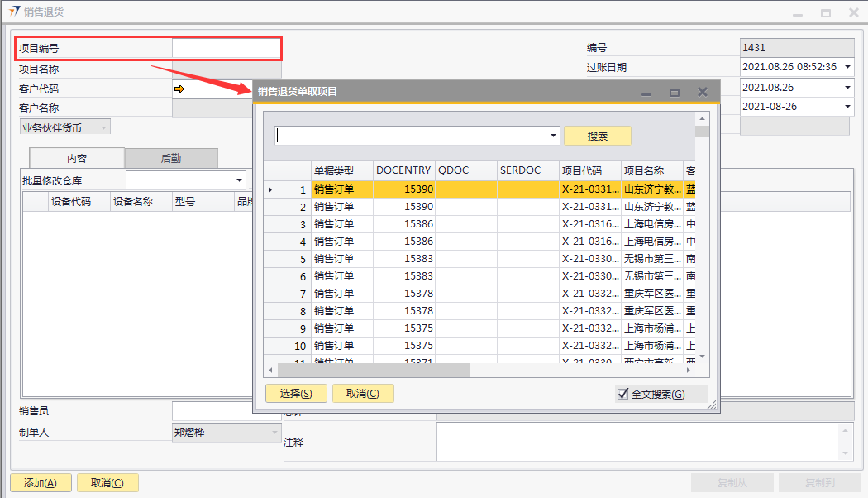Click the scroll-up arrow of the dialog list
The height and width of the screenshot is (498, 868).
702,118
